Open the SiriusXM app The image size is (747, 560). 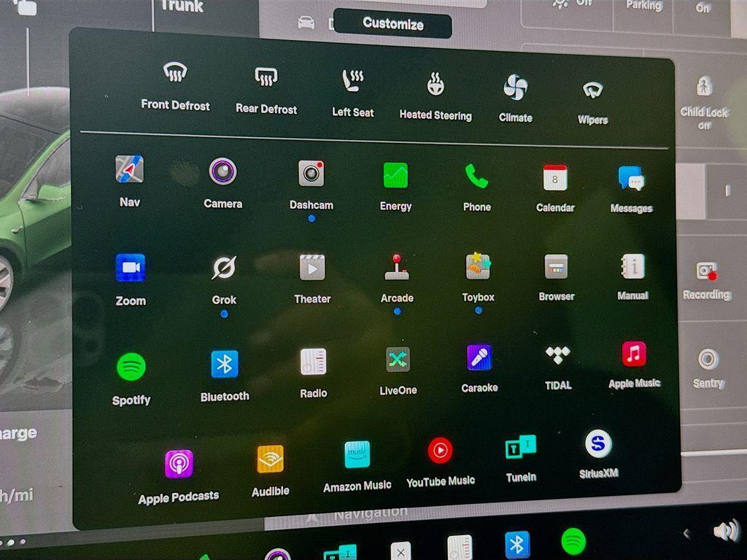click(x=598, y=443)
